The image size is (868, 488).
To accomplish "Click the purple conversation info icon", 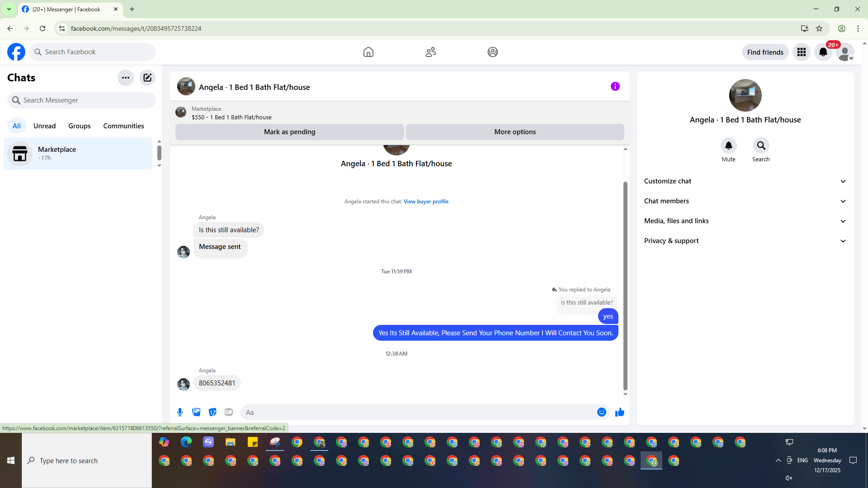I will coord(615,86).
